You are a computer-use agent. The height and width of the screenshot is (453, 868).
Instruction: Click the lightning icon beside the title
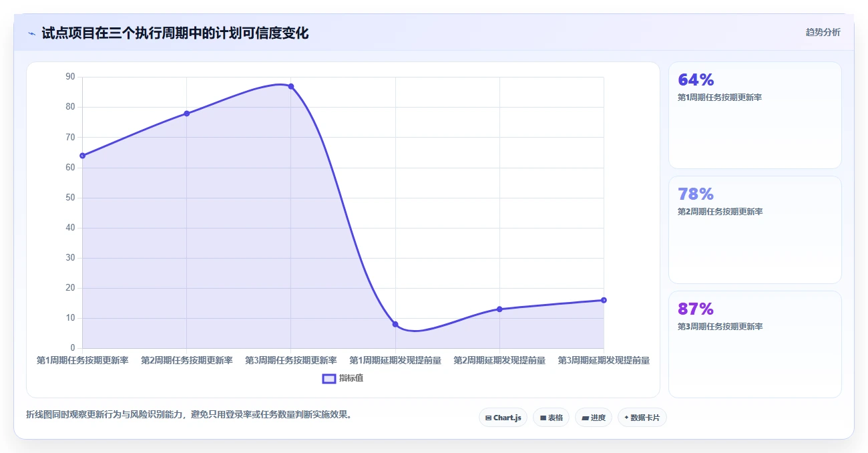31,33
